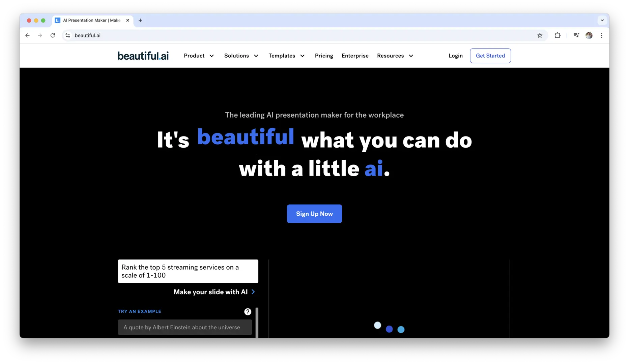Click the TRY AN EXAMPLE label
Viewport: 629px width, 364px height.
coord(139,311)
